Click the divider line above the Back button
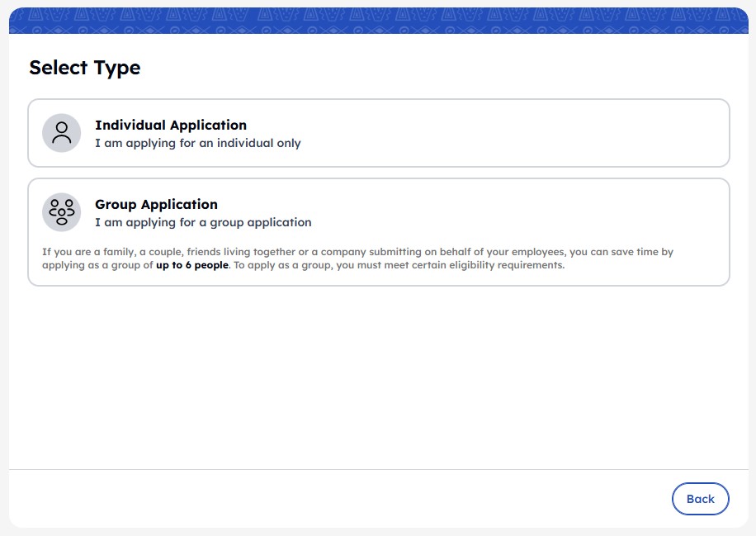The image size is (756, 536). (379, 469)
